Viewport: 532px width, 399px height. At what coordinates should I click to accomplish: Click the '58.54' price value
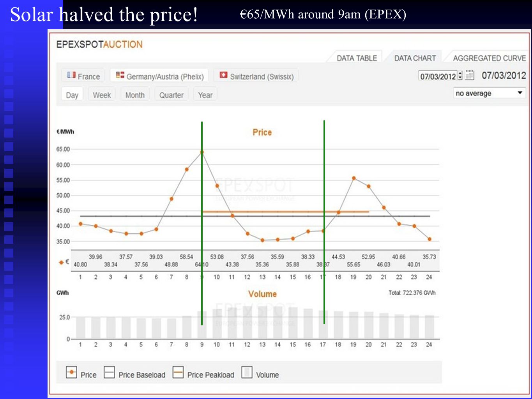coord(186,257)
